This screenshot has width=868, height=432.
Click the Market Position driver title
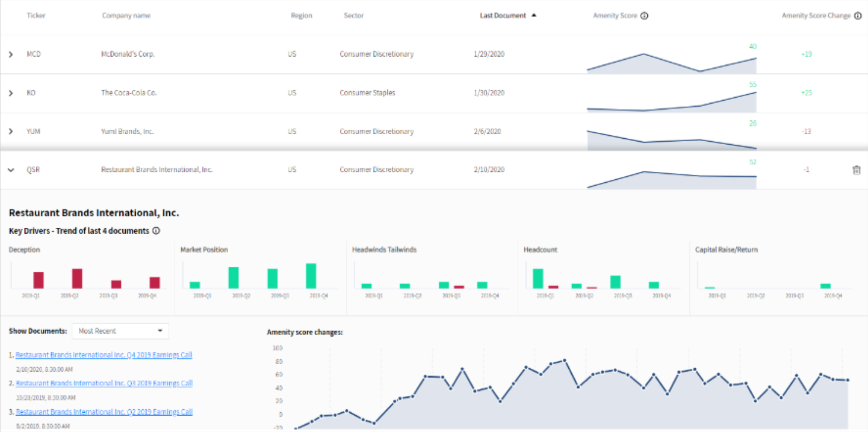(204, 250)
